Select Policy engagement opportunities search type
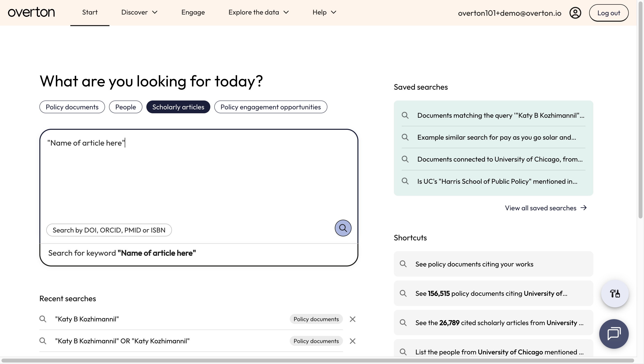The height and width of the screenshot is (364, 644). [x=271, y=107]
